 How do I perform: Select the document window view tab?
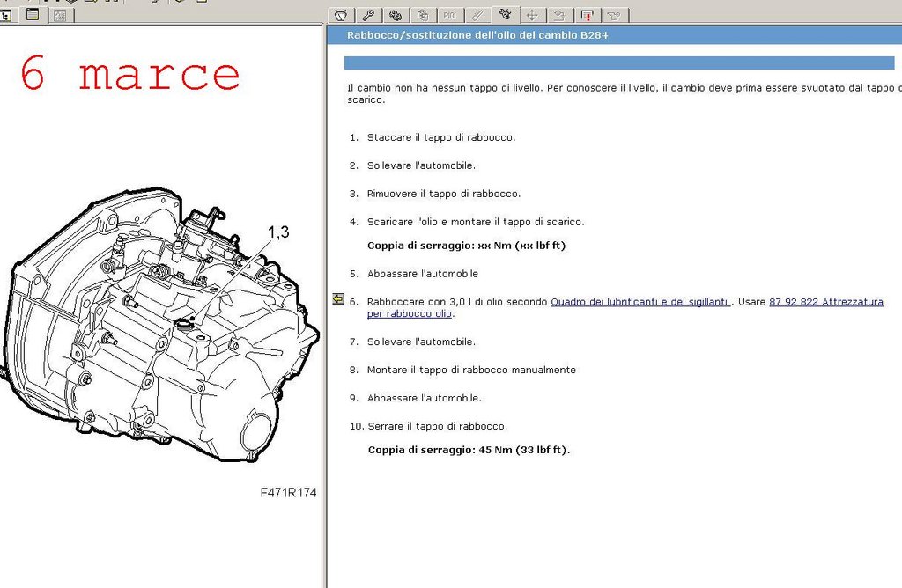pos(33,15)
